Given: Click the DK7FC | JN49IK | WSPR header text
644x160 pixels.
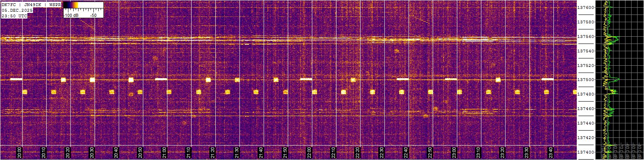Looking at the screenshot, I should (x=31, y=4).
